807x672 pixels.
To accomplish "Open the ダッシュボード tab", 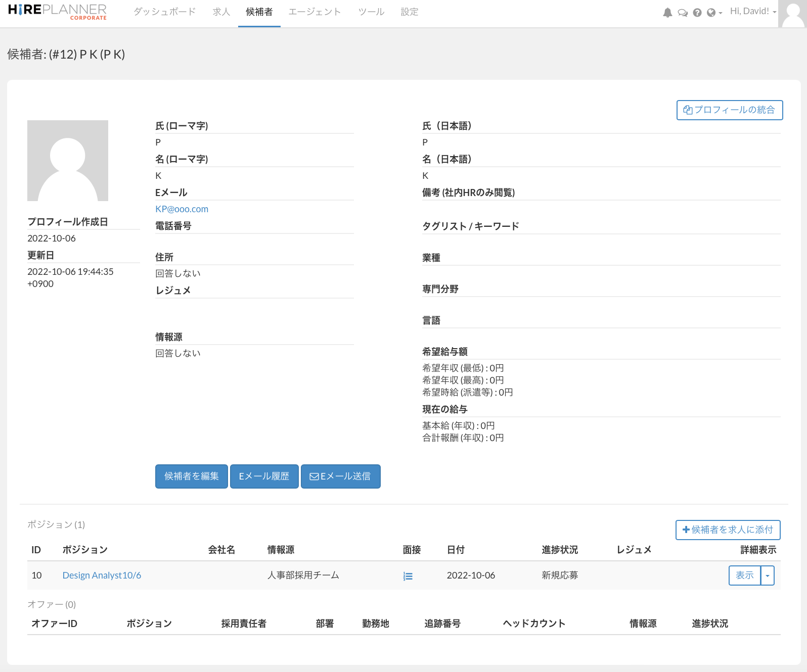I will tap(164, 12).
